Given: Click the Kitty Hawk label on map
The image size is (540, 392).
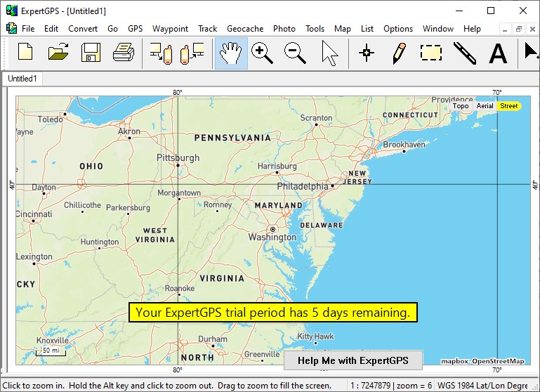Looking at the screenshot, I should click(x=315, y=337).
